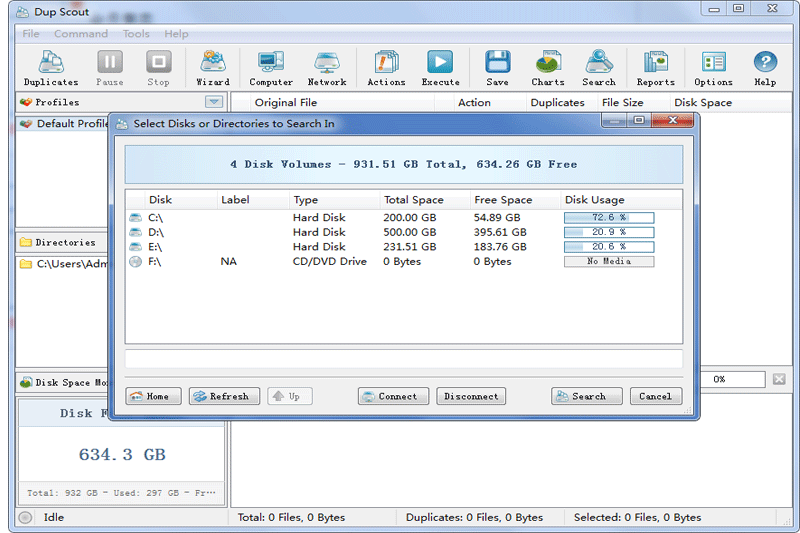Open the Help toolbar icon
Image resolution: width=800 pixels, height=533 pixels.
[765, 68]
